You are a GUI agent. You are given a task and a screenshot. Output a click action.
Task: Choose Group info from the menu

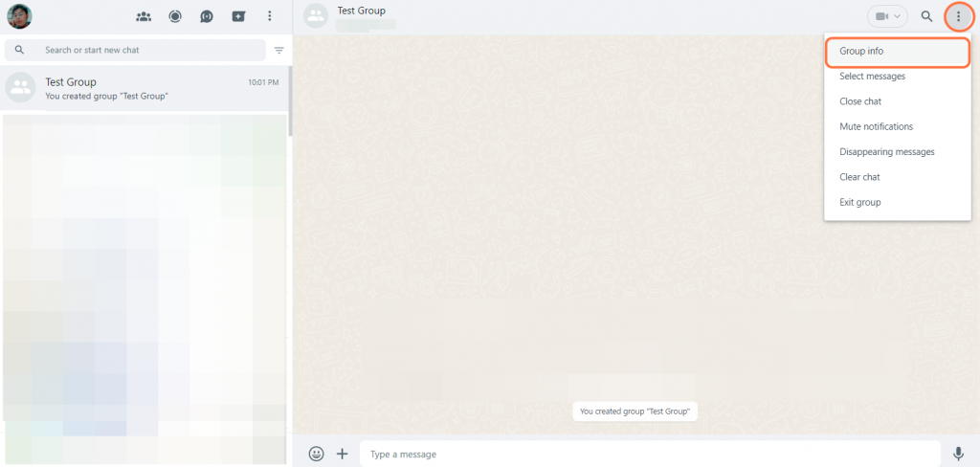coord(898,52)
